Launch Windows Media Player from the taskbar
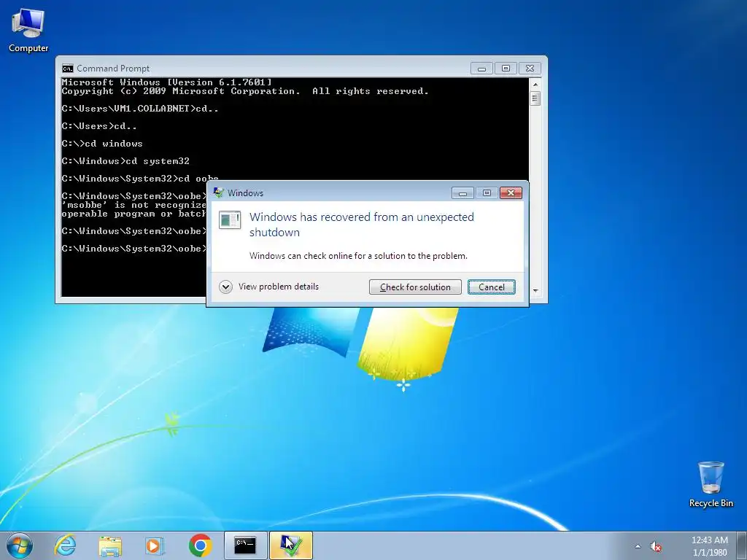The width and height of the screenshot is (747, 560). [x=155, y=545]
